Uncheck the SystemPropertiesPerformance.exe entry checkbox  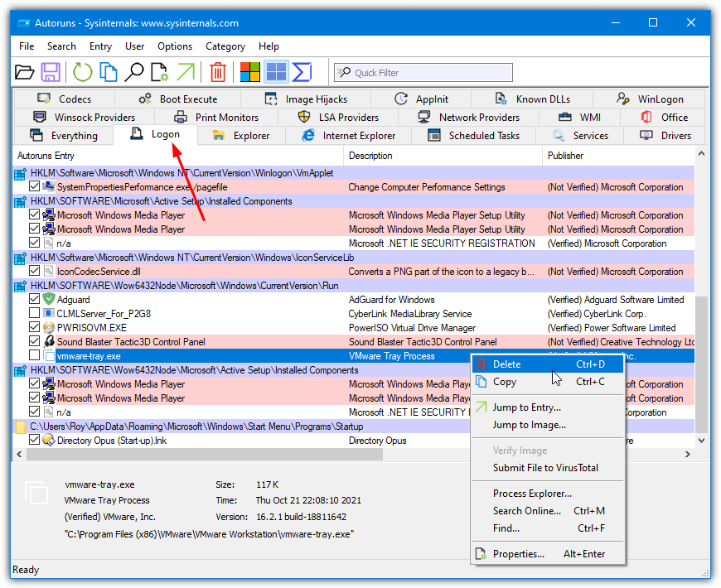click(x=34, y=186)
